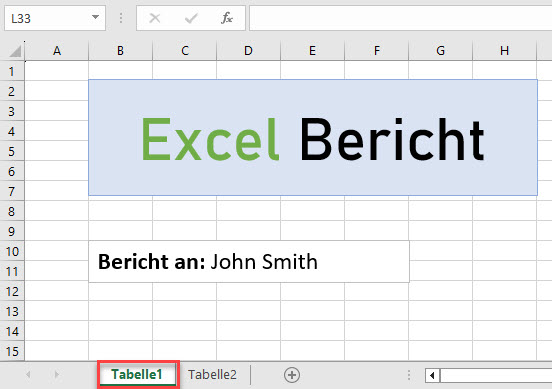This screenshot has height=389, width=552.
Task: Select row 10 header
Action: tap(12, 251)
